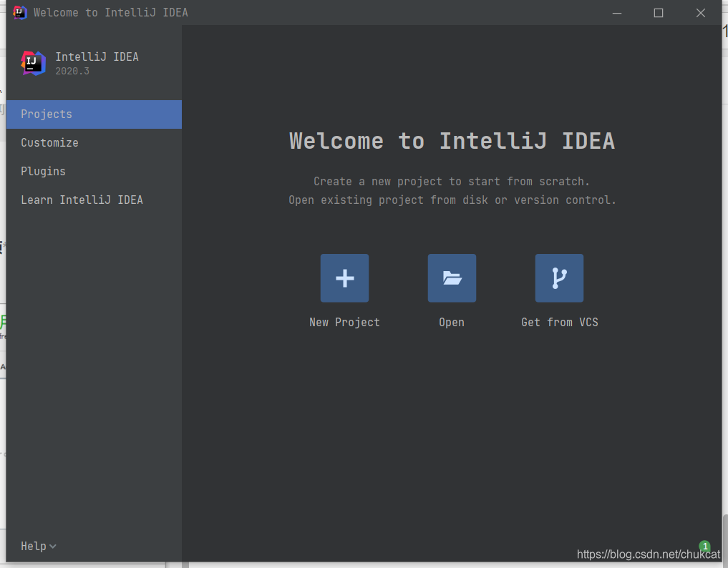Image resolution: width=728 pixels, height=568 pixels.
Task: Minimize the Welcome to IntelliJ IDEA window
Action: [x=616, y=13]
